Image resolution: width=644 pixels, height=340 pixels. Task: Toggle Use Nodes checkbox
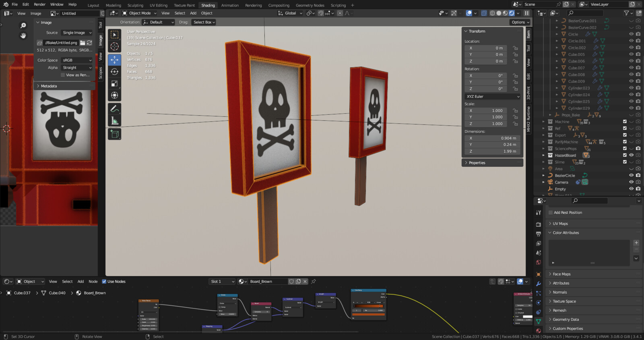(x=104, y=282)
